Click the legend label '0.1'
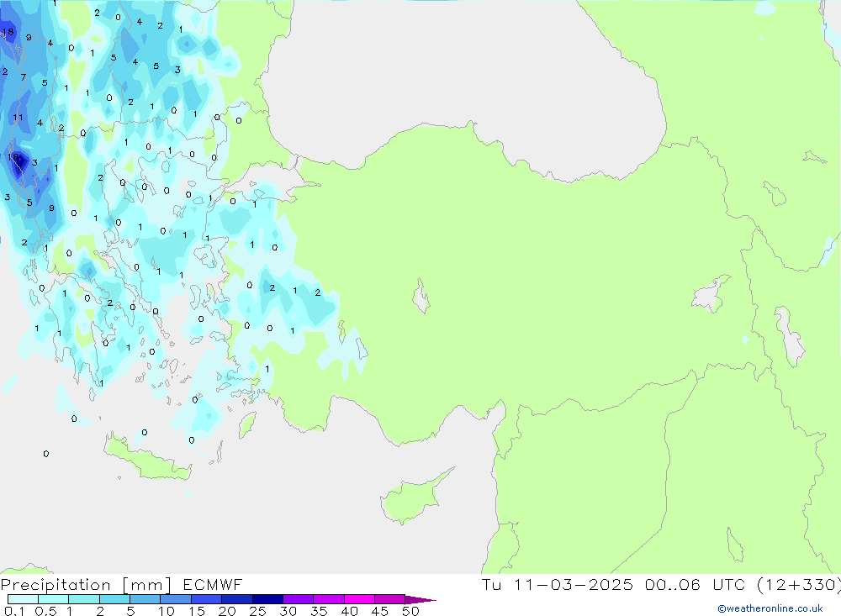 (14, 611)
